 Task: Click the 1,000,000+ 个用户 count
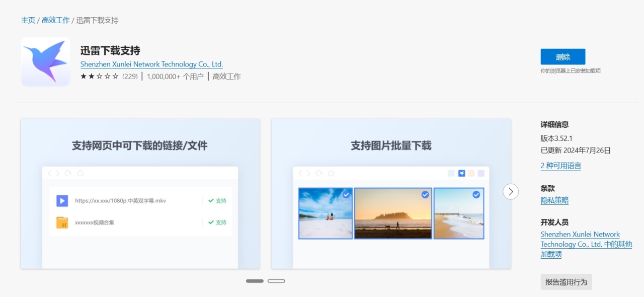(x=175, y=77)
